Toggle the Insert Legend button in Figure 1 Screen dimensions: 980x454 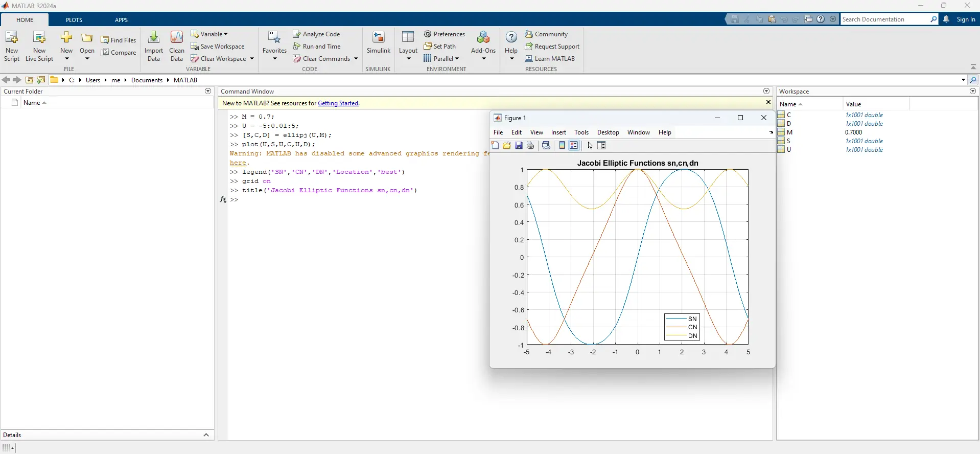(x=574, y=146)
